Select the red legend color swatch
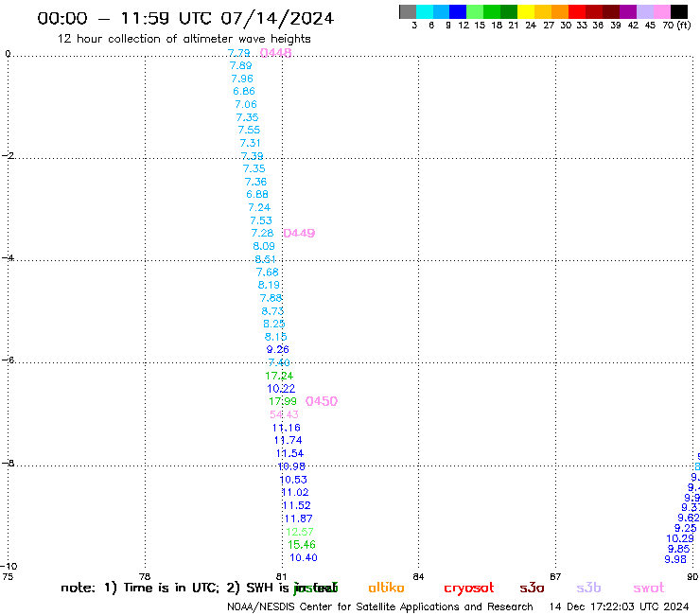The width and height of the screenshot is (700, 615). tap(577, 11)
